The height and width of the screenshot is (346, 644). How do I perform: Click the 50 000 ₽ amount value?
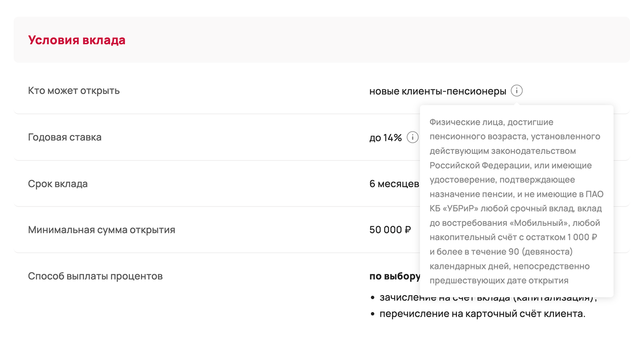[x=390, y=230]
